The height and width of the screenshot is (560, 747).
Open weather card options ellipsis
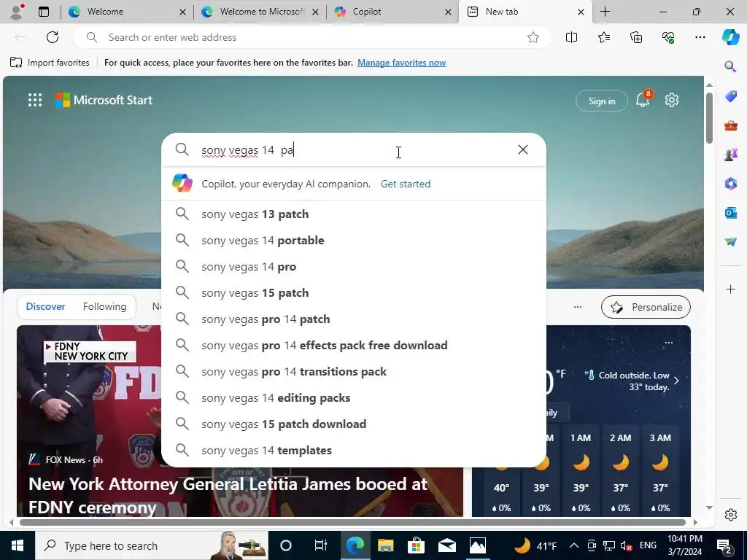click(x=668, y=343)
